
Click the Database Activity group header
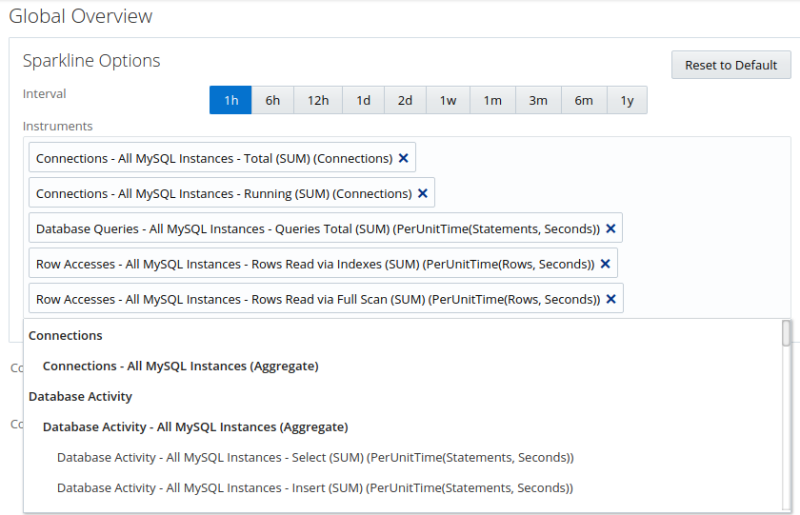[x=80, y=396]
